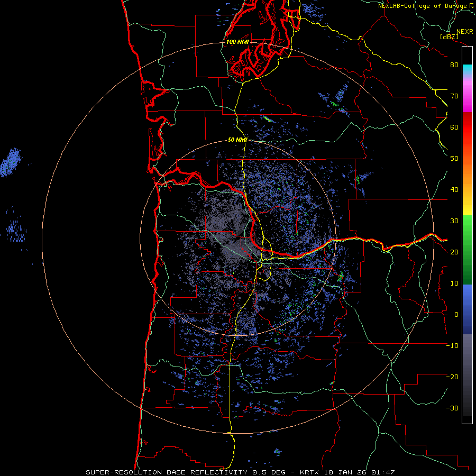Image resolution: width=476 pixels, height=476 pixels.
Task: Click the 10 JAN 26 date in caption
Action: coord(345,472)
